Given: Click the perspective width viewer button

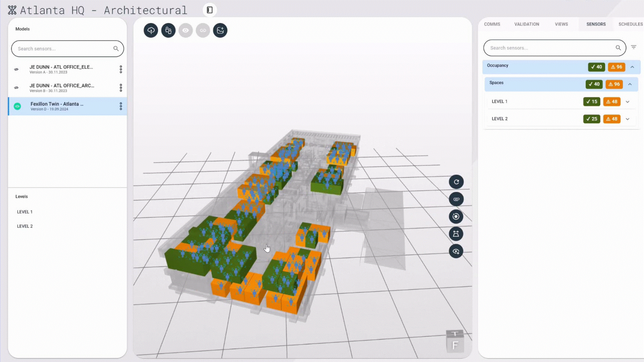Looking at the screenshot, I should point(456,234).
